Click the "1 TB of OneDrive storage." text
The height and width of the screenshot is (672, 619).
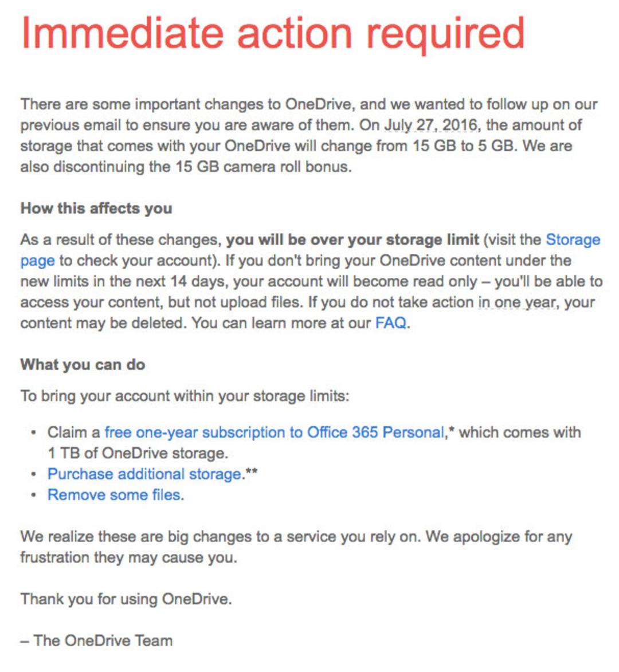point(138,453)
